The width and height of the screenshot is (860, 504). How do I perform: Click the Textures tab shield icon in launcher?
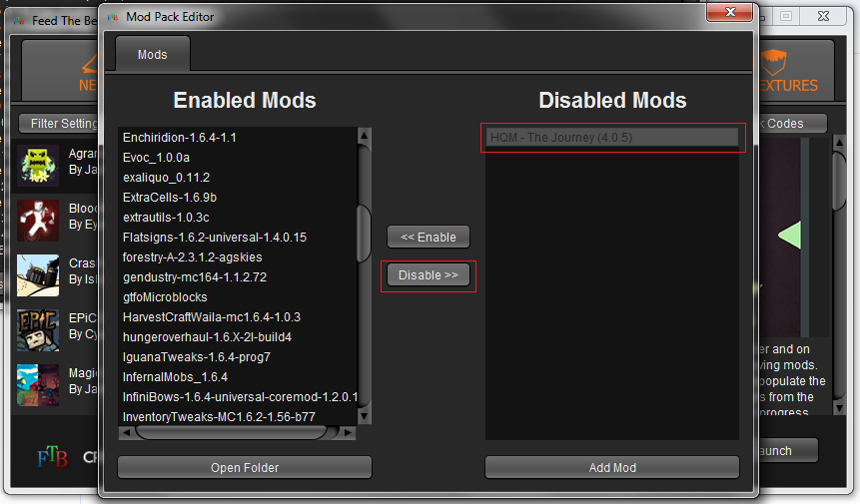(774, 62)
